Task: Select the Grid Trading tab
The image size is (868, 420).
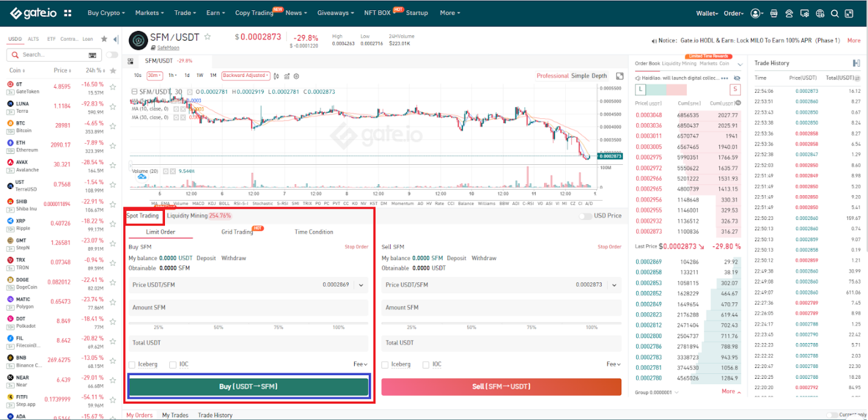Action: [237, 232]
